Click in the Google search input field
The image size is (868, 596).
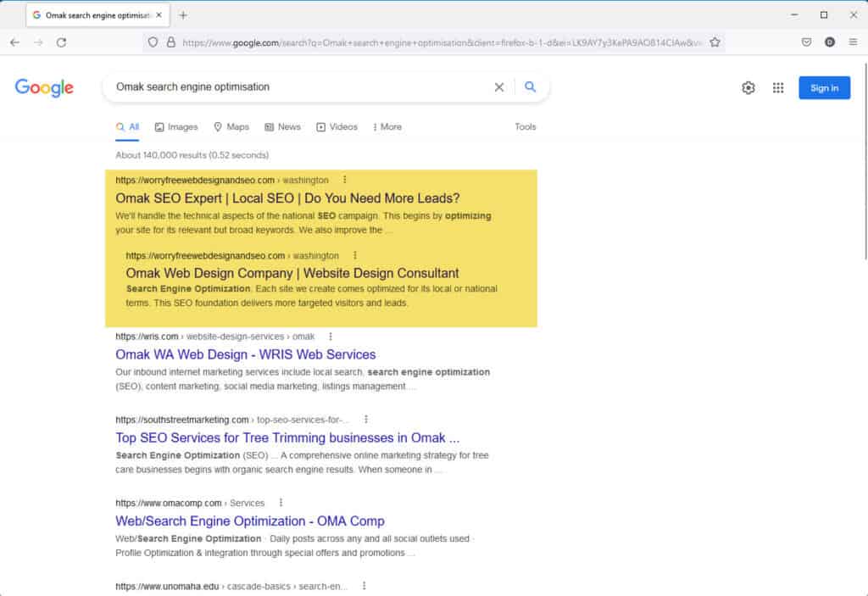(299, 87)
